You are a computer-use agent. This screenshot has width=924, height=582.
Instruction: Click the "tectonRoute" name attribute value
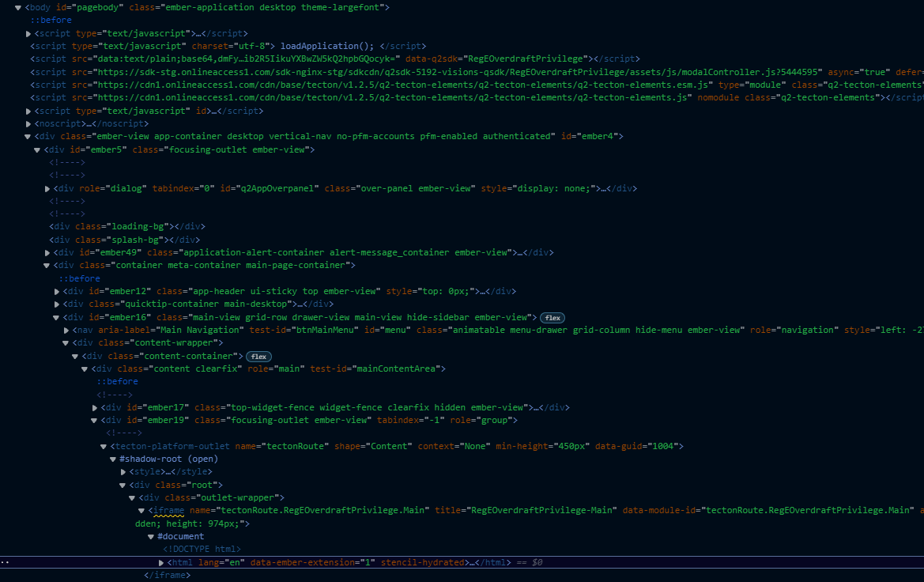(x=296, y=446)
